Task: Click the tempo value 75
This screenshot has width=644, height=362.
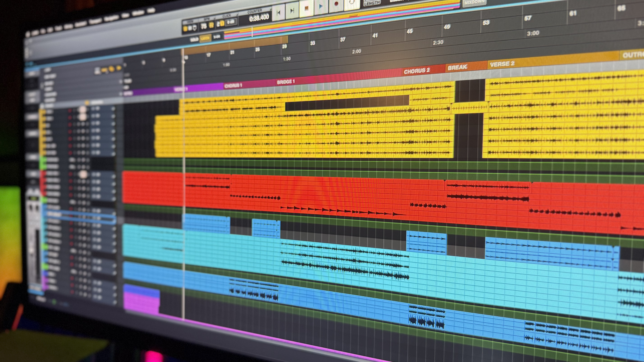Action: tap(204, 26)
